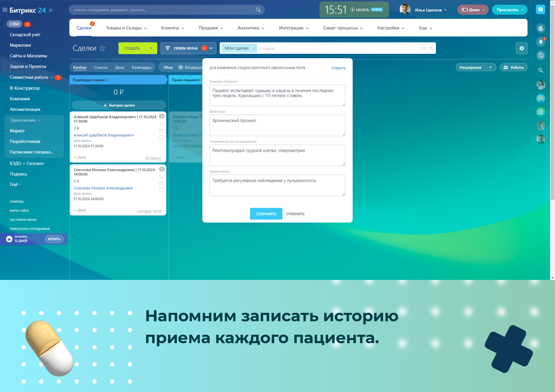Image resolution: width=555 pixels, height=392 pixels.
Task: Click into the Диагнозы text field
Action: 277,125
